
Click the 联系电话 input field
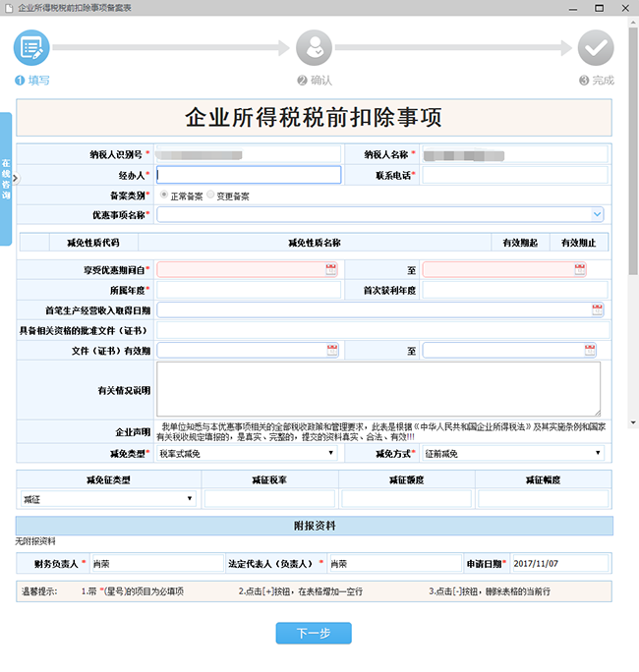[x=514, y=175]
